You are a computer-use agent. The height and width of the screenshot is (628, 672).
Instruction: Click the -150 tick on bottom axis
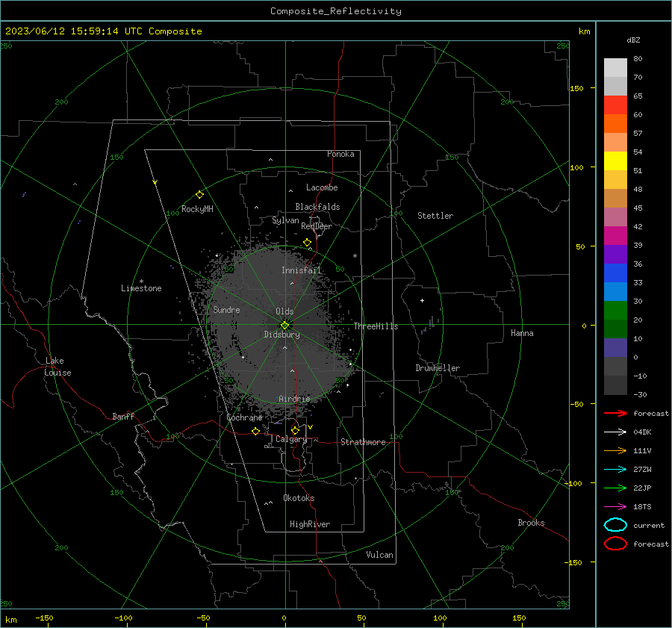coord(44,618)
